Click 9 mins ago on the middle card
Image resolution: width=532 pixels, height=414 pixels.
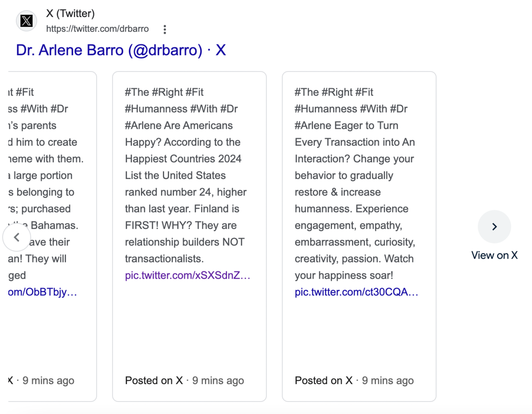coord(218,380)
